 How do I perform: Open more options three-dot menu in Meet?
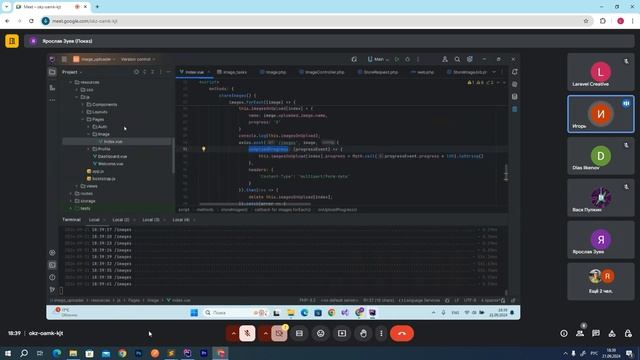coord(381,333)
